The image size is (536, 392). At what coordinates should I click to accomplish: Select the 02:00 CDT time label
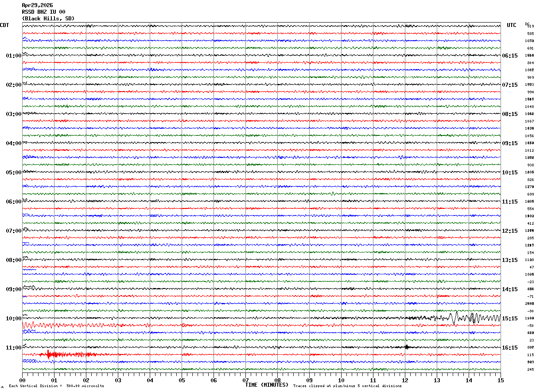click(x=14, y=85)
